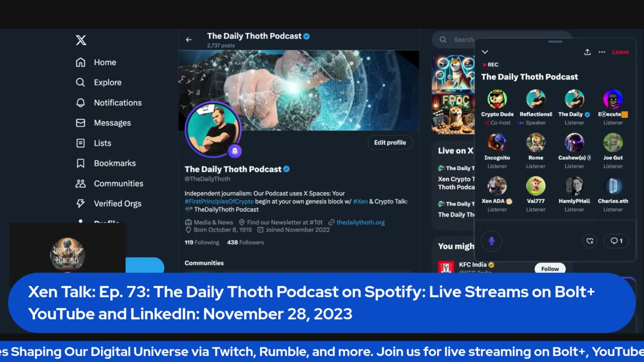Click the Messages envelope icon
This screenshot has width=644, height=362.
pos(80,123)
